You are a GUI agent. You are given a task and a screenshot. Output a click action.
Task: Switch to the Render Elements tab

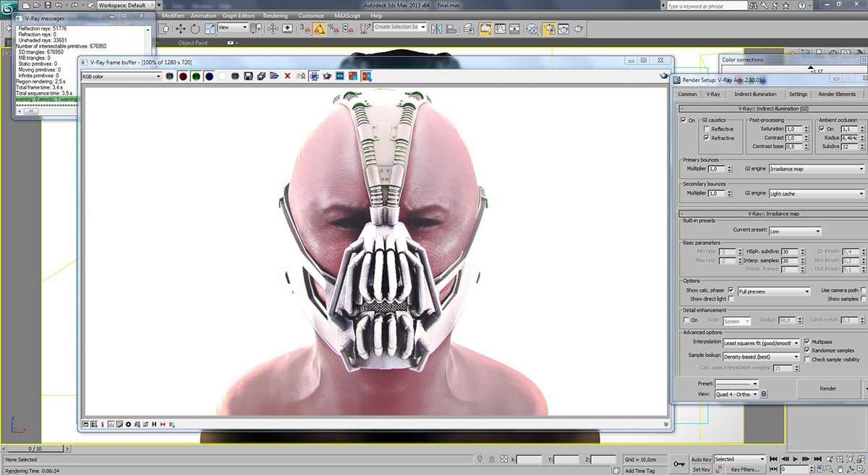point(837,94)
